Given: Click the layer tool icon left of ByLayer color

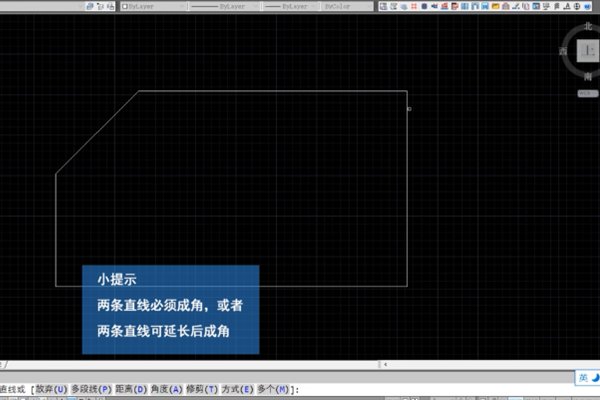Looking at the screenshot, I should point(110,6).
